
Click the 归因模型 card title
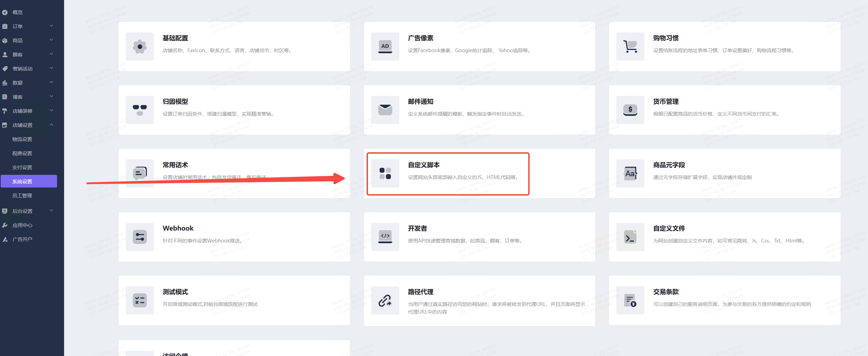[x=175, y=102]
